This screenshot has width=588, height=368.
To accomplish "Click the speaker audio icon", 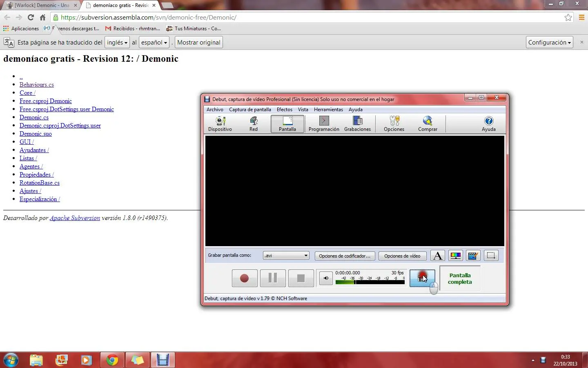I will pos(326,278).
